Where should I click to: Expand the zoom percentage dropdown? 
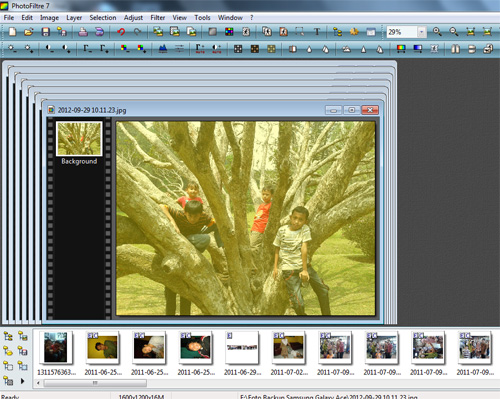[422, 32]
